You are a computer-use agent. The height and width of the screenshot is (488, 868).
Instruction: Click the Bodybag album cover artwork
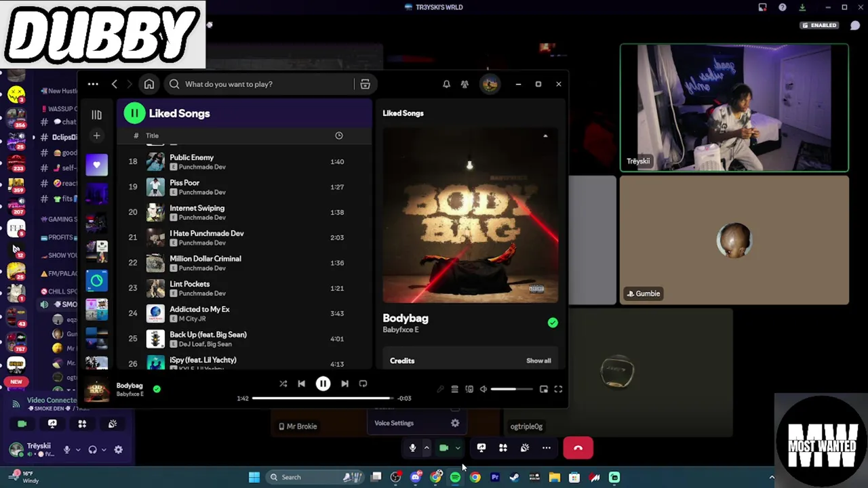(x=470, y=215)
